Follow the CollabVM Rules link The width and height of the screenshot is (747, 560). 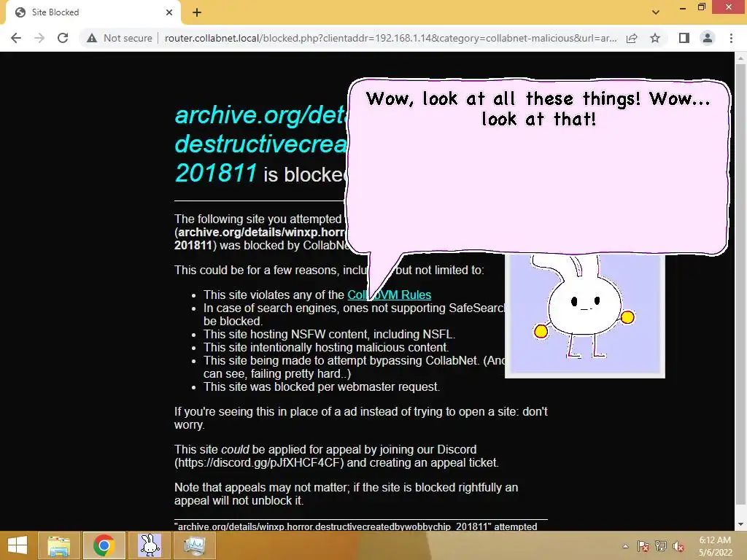(390, 295)
